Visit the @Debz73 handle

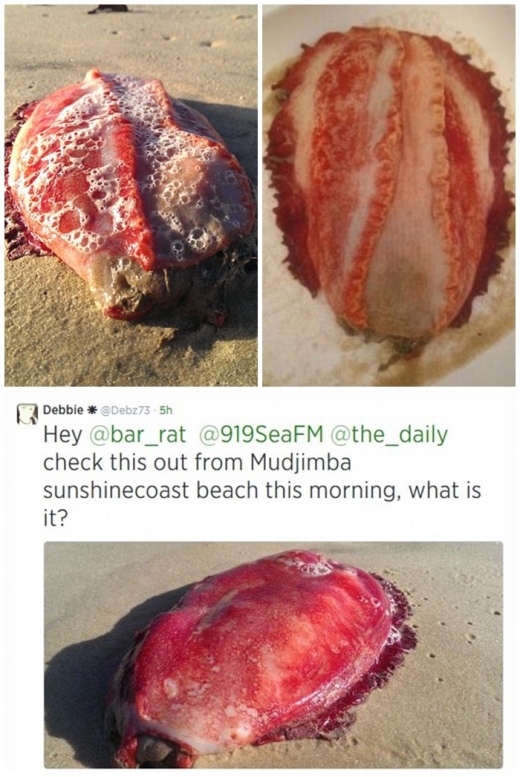point(124,410)
